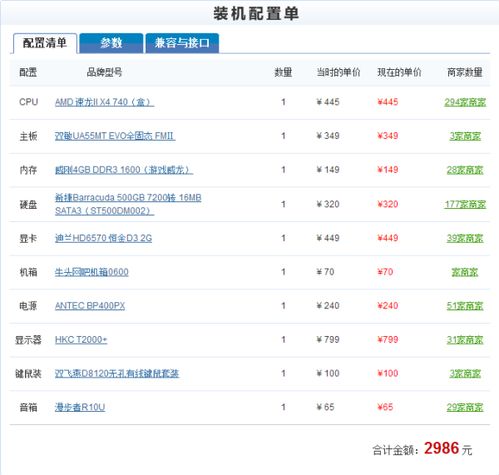499x475 pixels.
Task: Select the red ¥70 current price
Action: click(x=385, y=272)
